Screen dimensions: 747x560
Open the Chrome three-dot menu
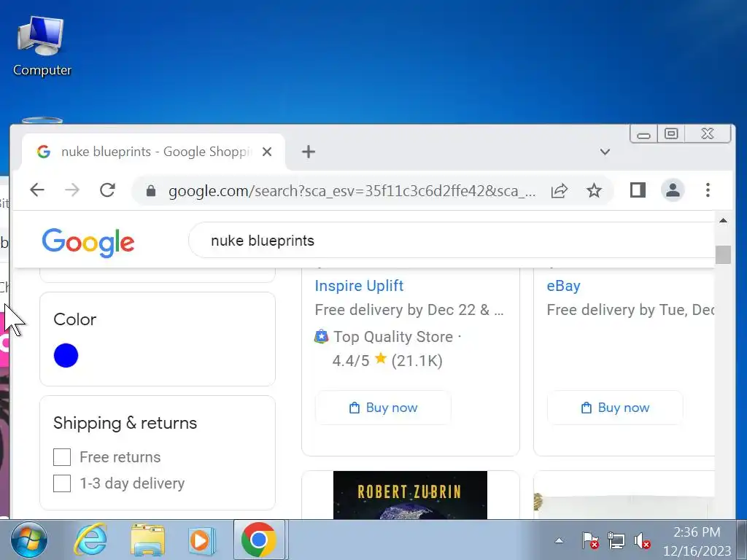click(708, 190)
